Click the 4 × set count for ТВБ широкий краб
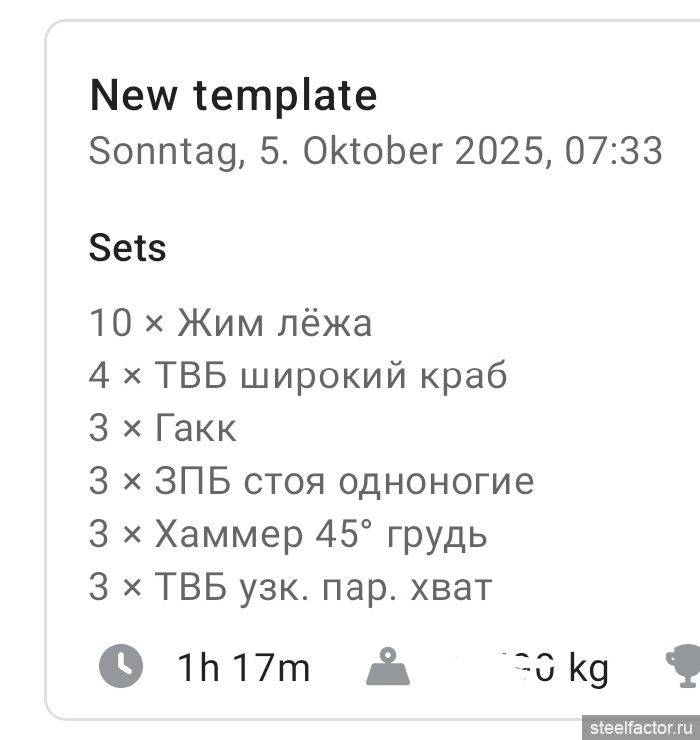700x740 pixels. point(115,376)
